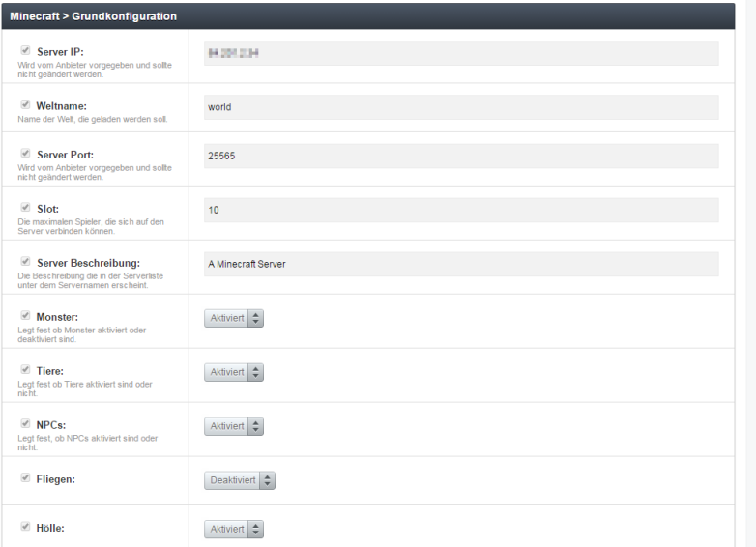Screen dimensions: 756x547
Task: Click the Server Beschreibung text field
Action: click(x=461, y=264)
